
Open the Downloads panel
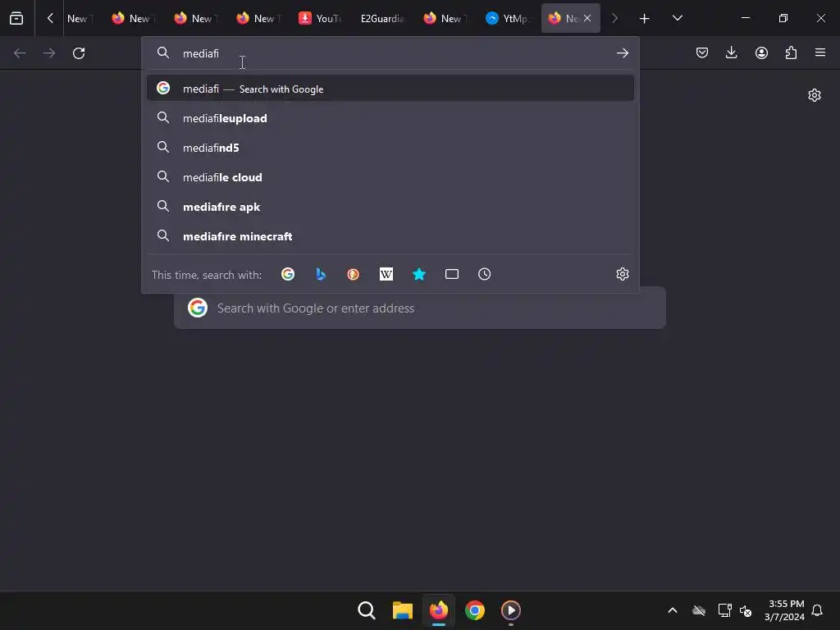click(x=731, y=52)
